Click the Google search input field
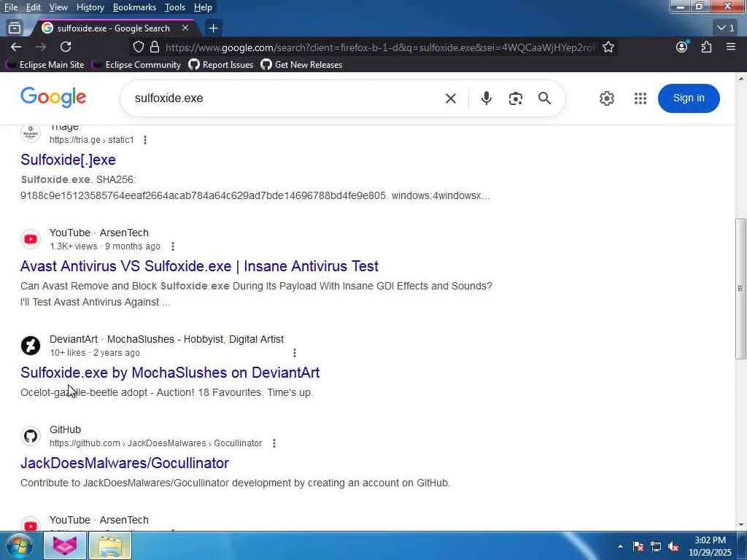The height and width of the screenshot is (560, 747). pyautogui.click(x=286, y=98)
